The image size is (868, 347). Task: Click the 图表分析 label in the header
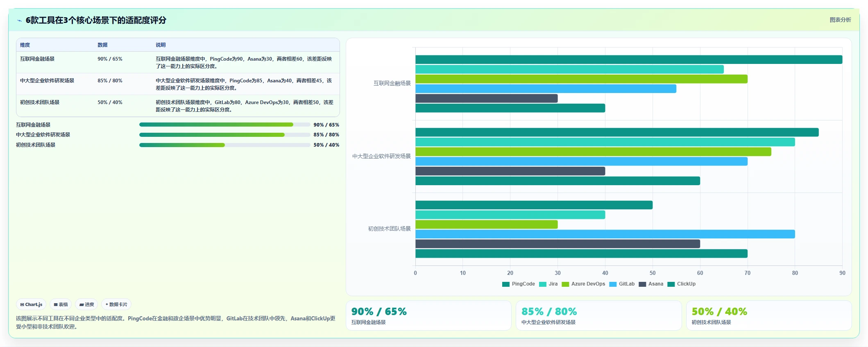tap(840, 20)
